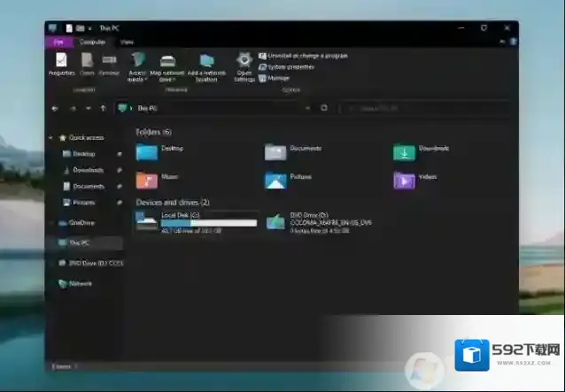Screen dimensions: 565x392
Task: Collapse the Folders (6) group header
Action: click(x=153, y=132)
